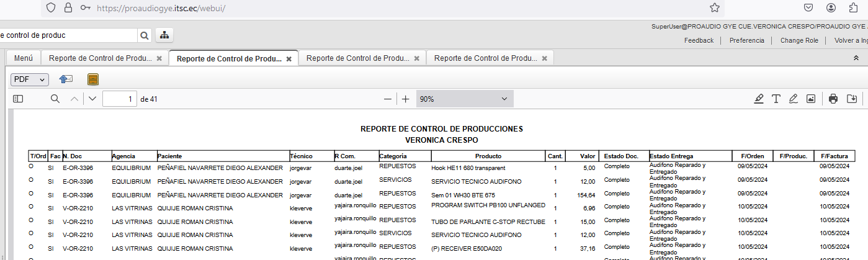Click the zoom out minus button
This screenshot has width=868, height=260.
click(x=388, y=99)
